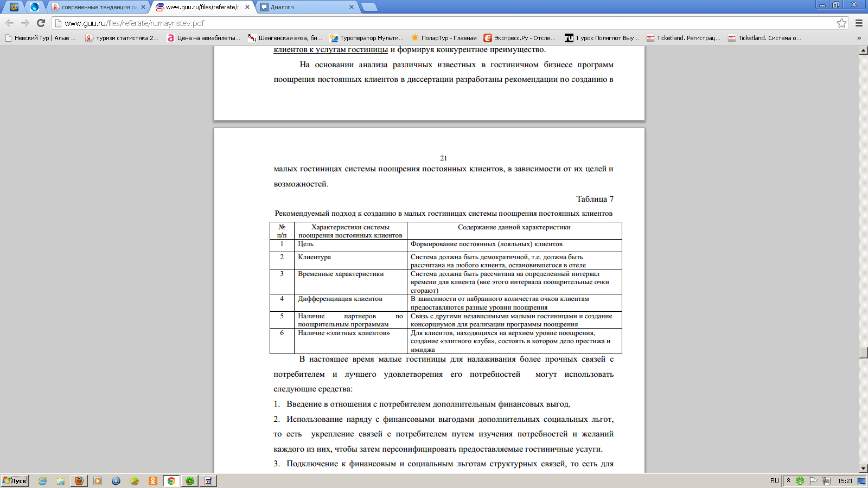Switch to pinned globe browser tab
This screenshot has width=868, height=488.
pos(35,7)
